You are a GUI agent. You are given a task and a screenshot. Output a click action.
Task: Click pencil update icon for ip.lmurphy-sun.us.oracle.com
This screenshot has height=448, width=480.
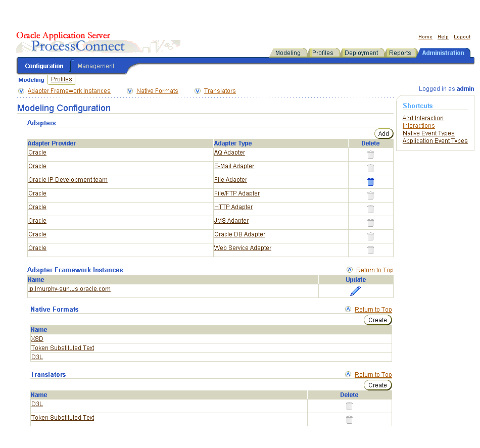click(x=355, y=291)
